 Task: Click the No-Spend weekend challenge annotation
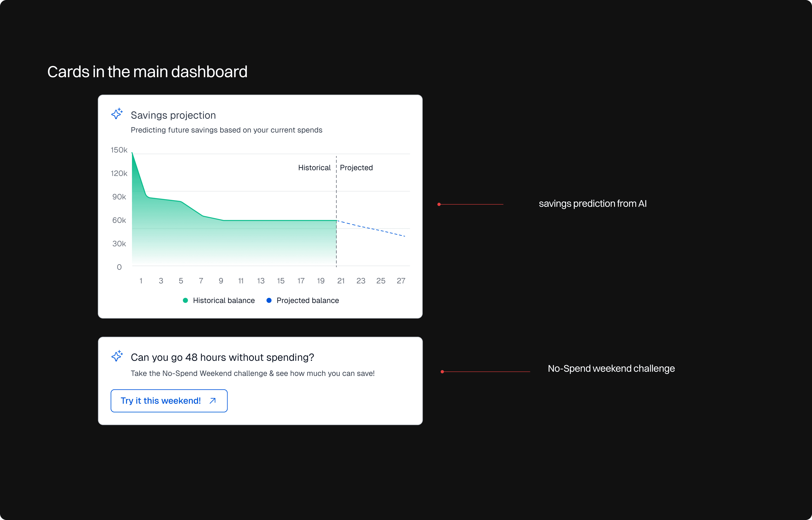pos(611,368)
